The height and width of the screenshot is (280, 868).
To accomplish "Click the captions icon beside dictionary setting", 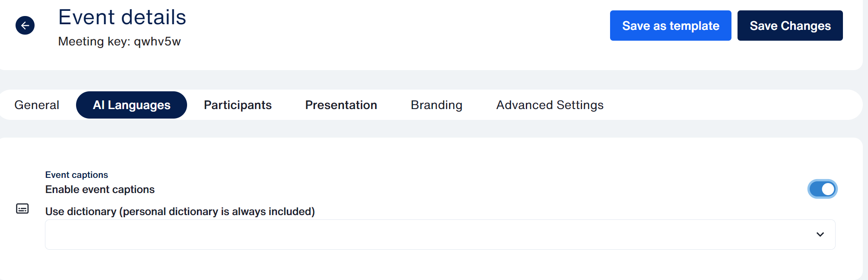I will click(x=22, y=209).
